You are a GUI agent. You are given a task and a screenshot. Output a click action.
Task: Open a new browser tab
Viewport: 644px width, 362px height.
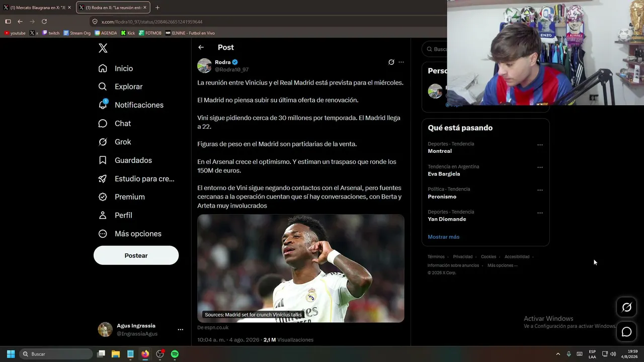click(x=157, y=8)
